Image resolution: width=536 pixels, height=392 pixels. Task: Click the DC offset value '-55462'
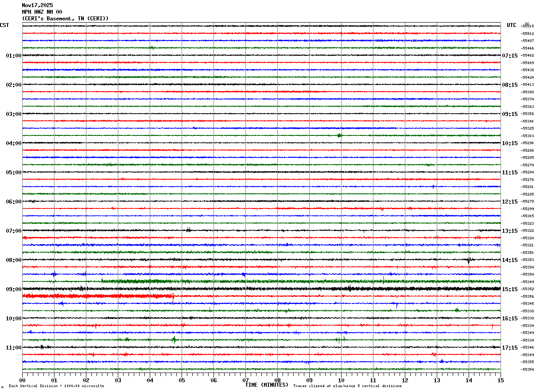click(x=527, y=55)
